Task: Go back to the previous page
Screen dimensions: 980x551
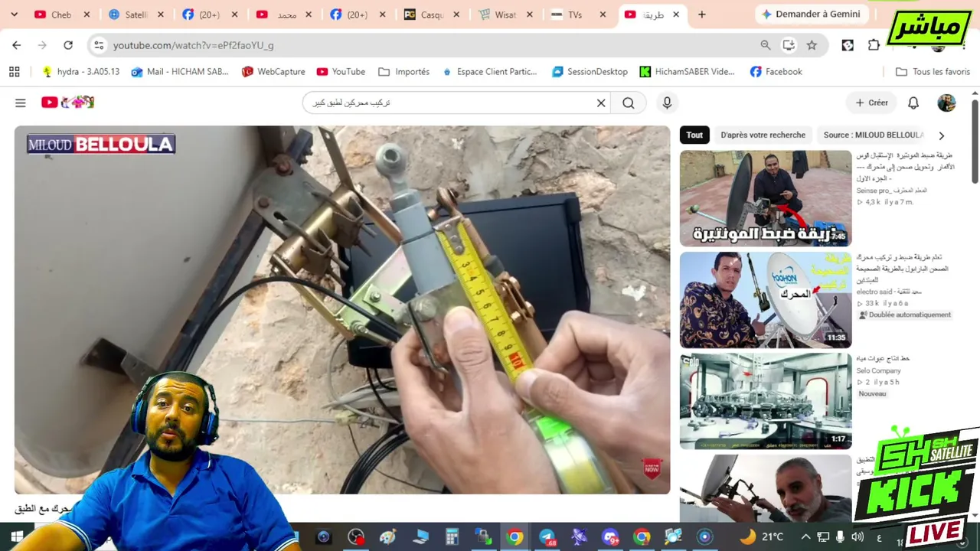Action: click(17, 45)
